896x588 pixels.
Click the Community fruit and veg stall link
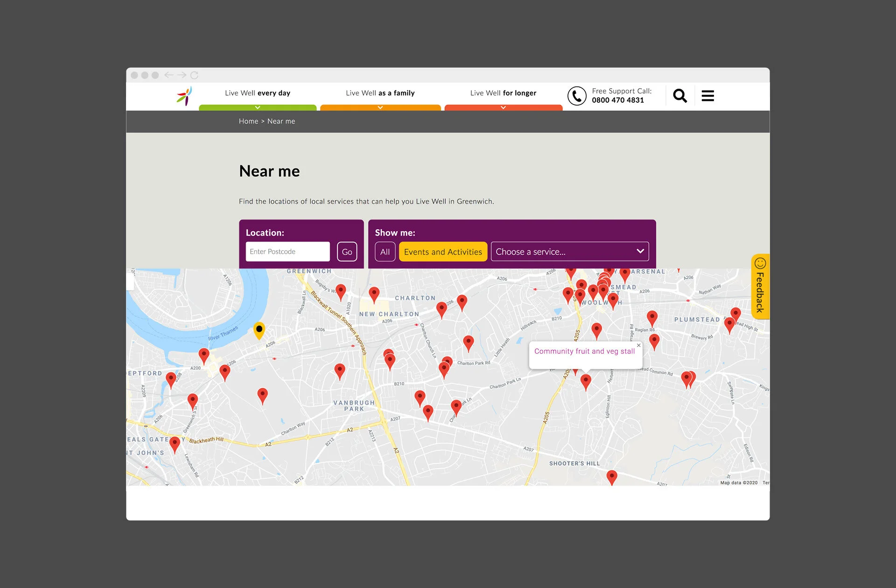(584, 351)
